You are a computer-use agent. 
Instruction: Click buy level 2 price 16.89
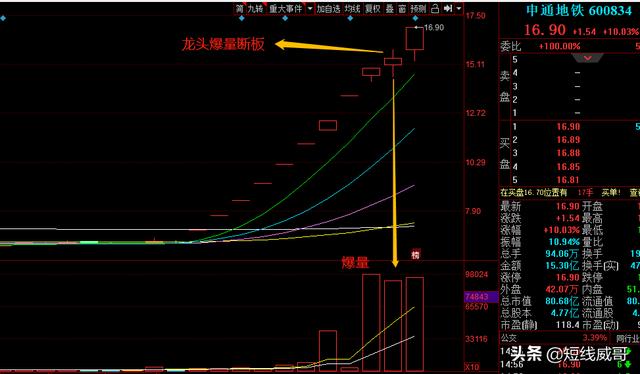(x=568, y=140)
